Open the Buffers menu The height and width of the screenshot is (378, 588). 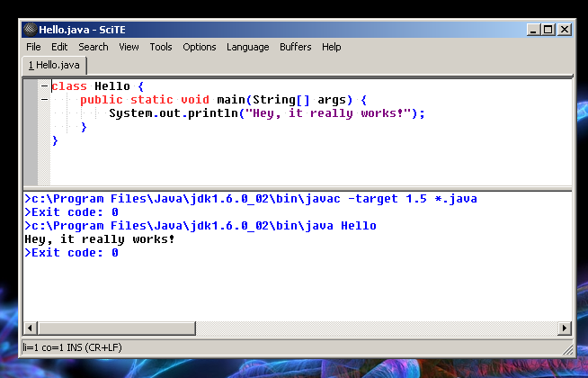(x=296, y=47)
